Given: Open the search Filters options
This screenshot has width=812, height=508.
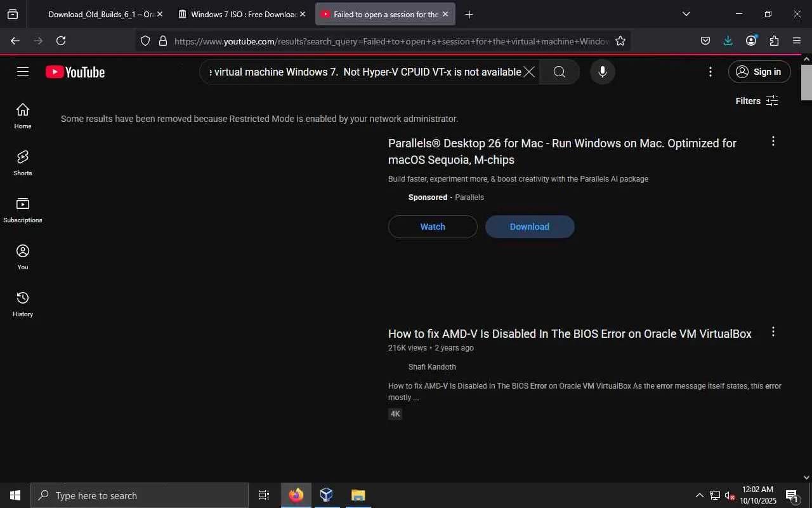Looking at the screenshot, I should [x=757, y=101].
